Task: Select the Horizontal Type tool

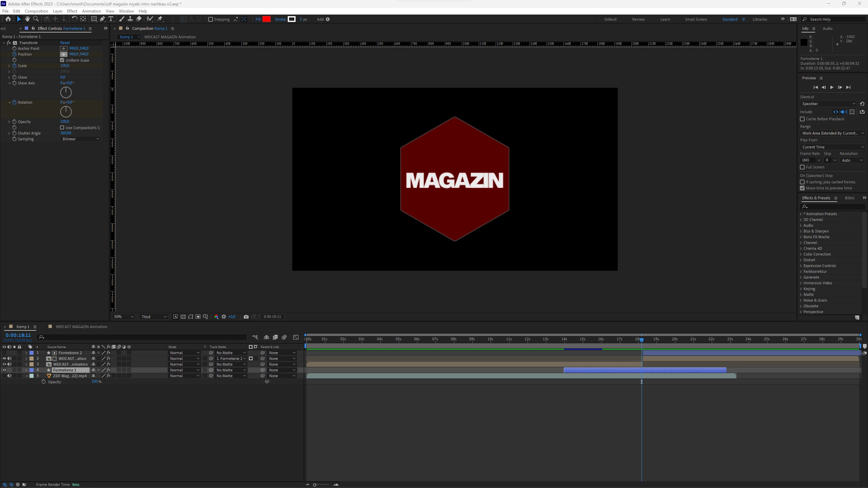Action: point(111,19)
